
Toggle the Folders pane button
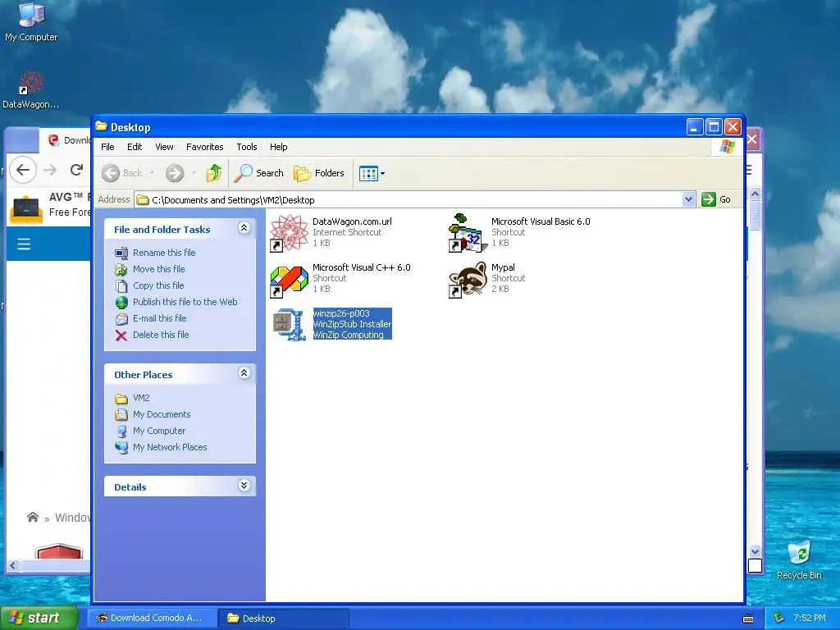319,173
